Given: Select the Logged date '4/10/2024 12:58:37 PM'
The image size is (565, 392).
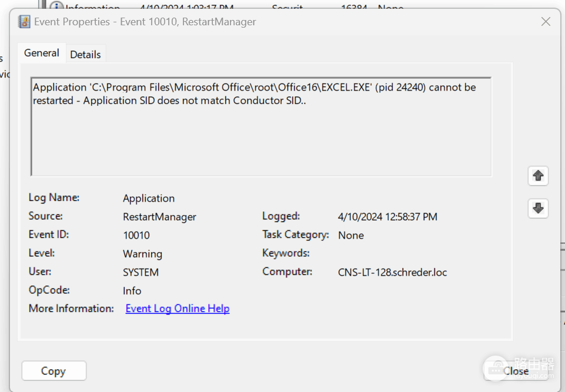Looking at the screenshot, I should (x=387, y=217).
